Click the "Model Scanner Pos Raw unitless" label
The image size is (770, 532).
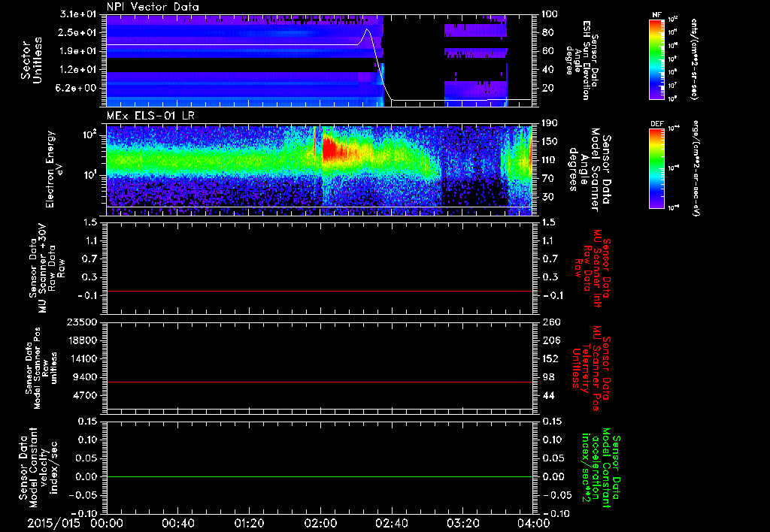(42, 368)
